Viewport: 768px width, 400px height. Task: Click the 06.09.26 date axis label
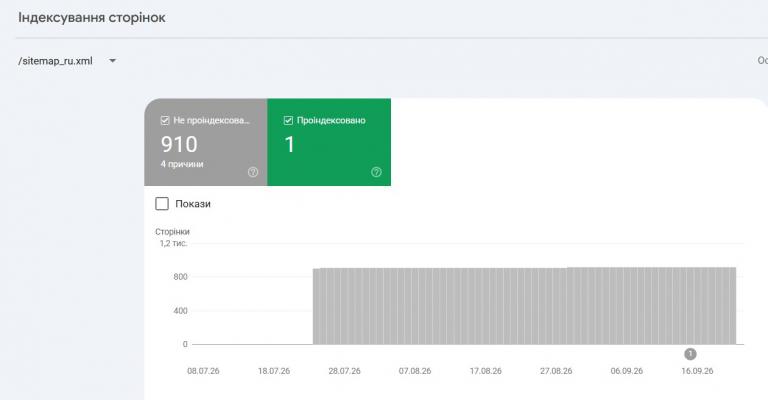click(x=626, y=371)
